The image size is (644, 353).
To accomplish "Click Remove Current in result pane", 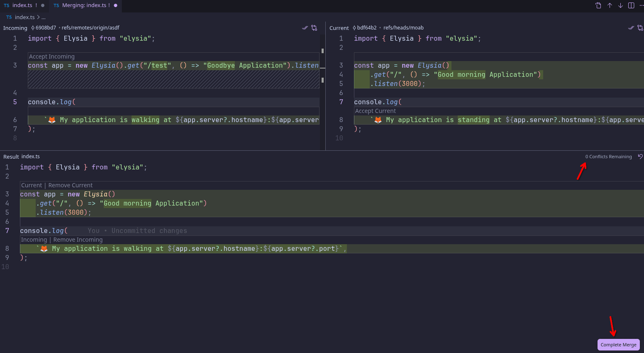I will click(x=71, y=185).
